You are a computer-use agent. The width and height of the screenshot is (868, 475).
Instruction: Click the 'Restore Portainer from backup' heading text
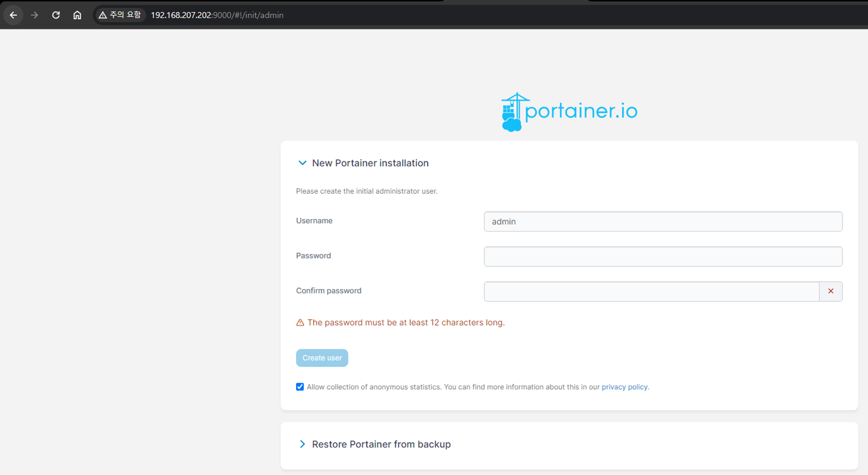click(x=381, y=444)
